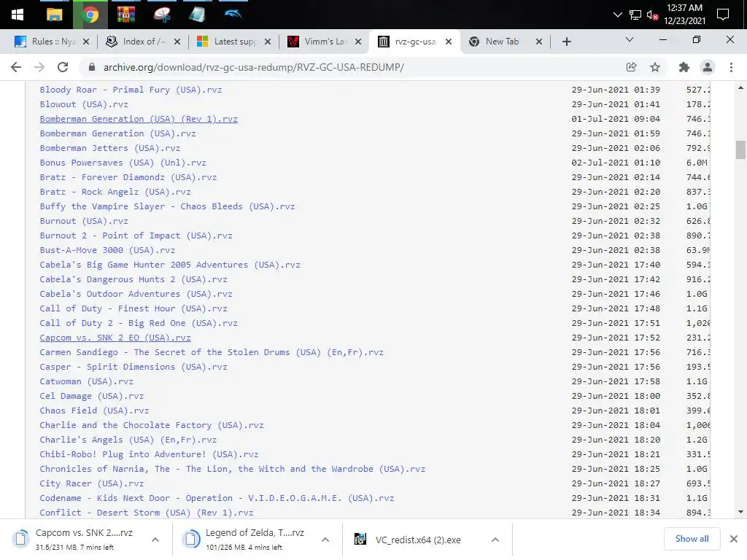This screenshot has width=747, height=560.
Task: Click the Show all downloads button
Action: point(692,539)
